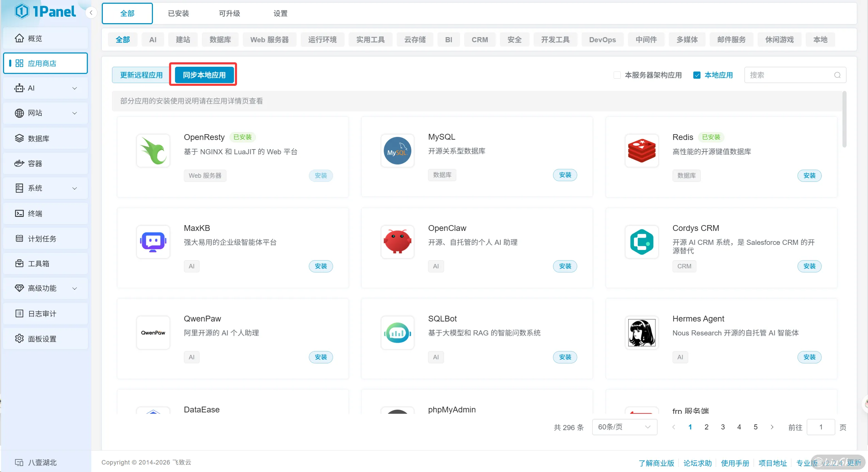Collapse the sidebar with the arrow button

(x=91, y=13)
